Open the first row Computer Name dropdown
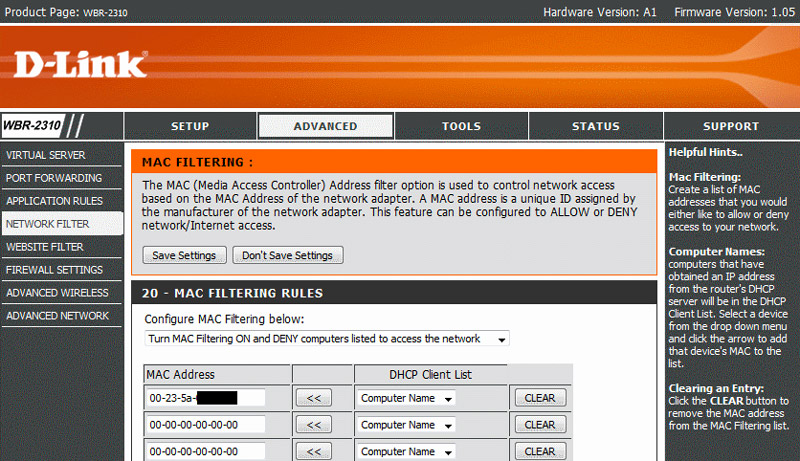Screen dimensions: 800x461 tap(407, 398)
